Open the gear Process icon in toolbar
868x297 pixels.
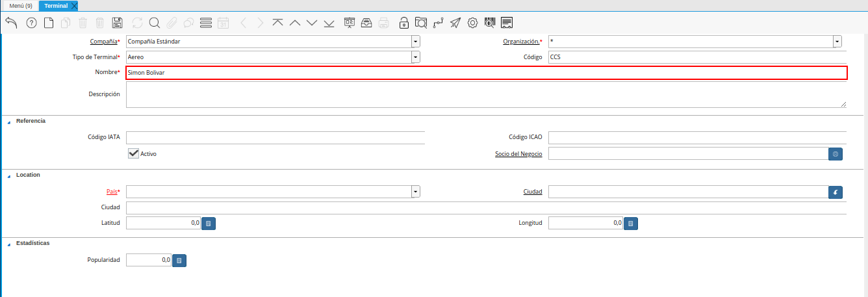(473, 23)
